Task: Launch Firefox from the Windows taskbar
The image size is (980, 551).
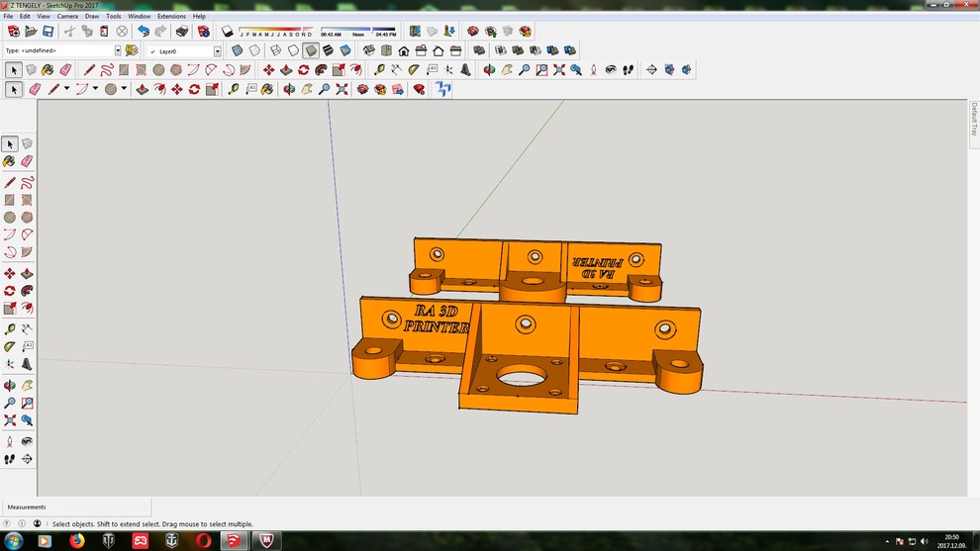Action: (x=77, y=541)
